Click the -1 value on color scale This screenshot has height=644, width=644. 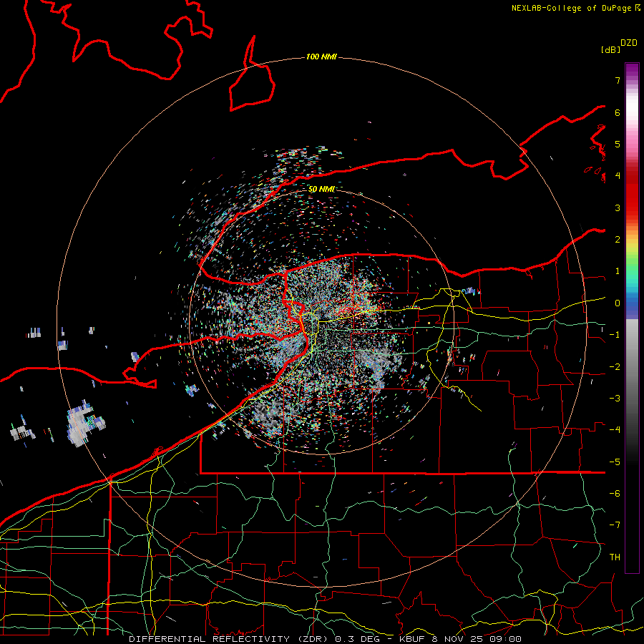(615, 335)
